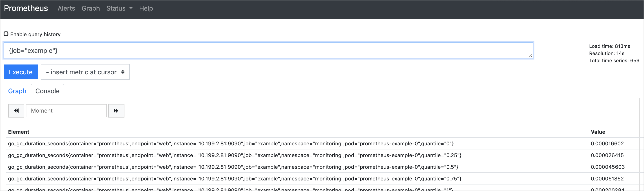Click the quantile="0.5" result row
644x191 pixels.
[x=233, y=167]
